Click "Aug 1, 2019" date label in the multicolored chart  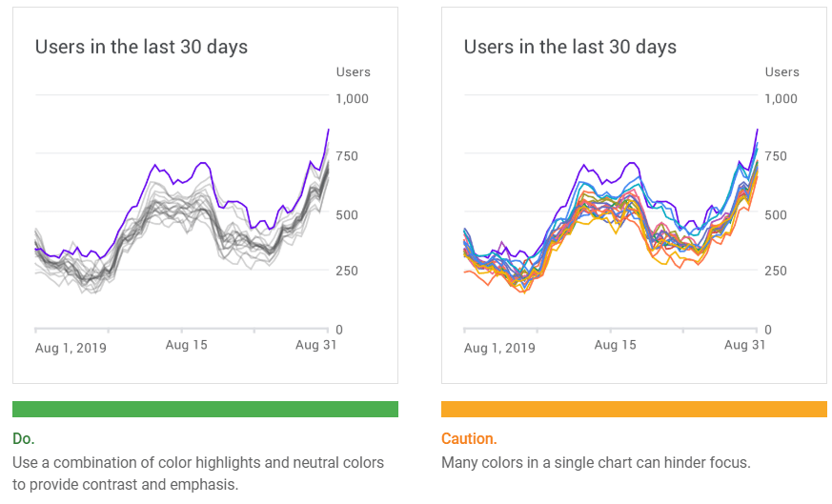pos(499,348)
